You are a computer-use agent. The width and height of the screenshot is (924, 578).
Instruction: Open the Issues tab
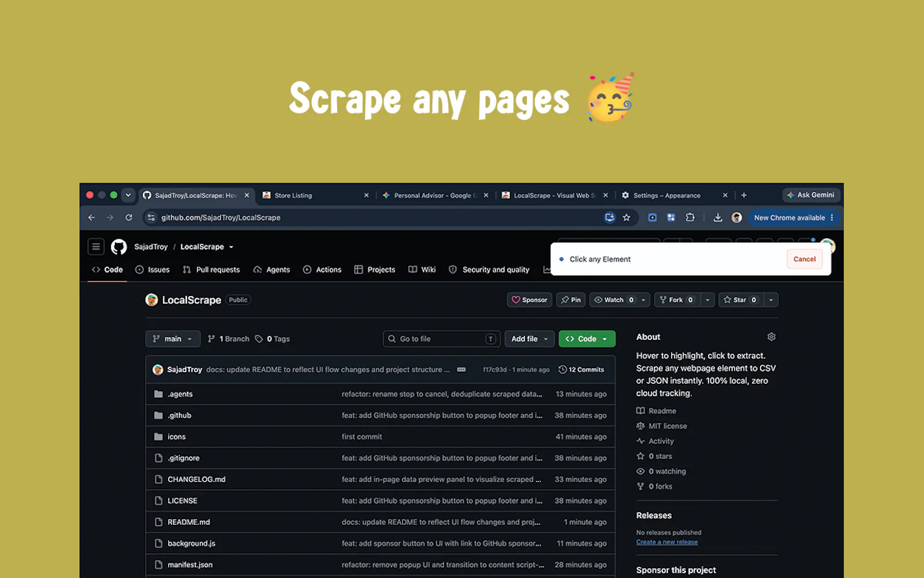coord(152,269)
